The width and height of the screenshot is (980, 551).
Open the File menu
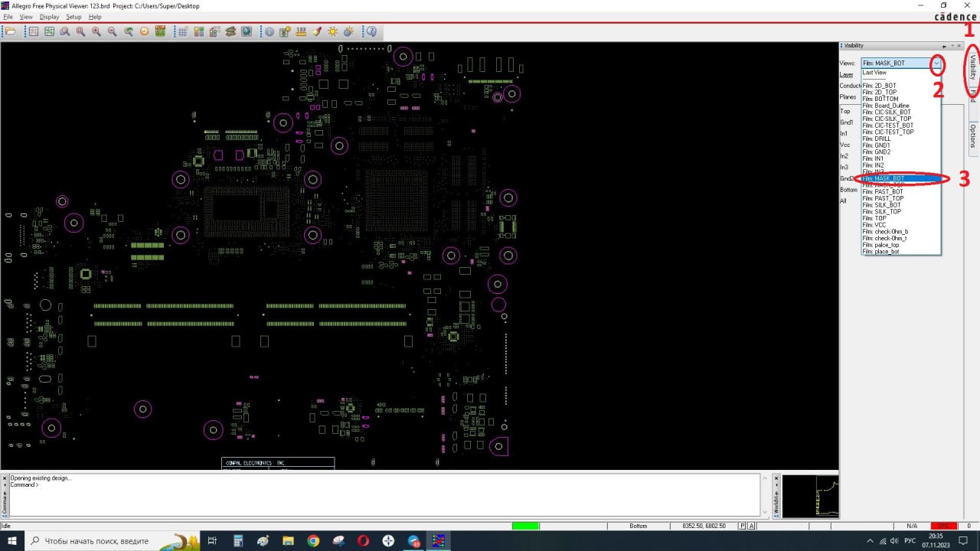pos(8,17)
